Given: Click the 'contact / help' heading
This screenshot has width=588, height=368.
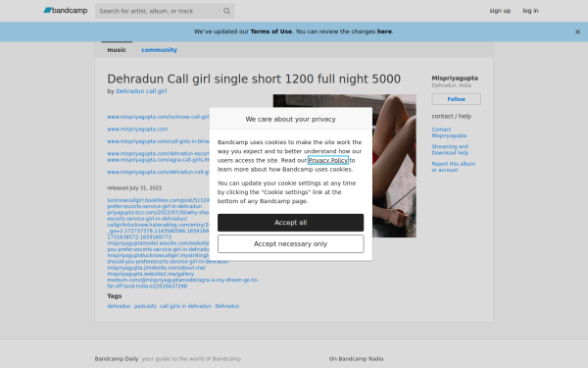Looking at the screenshot, I should [x=451, y=117].
